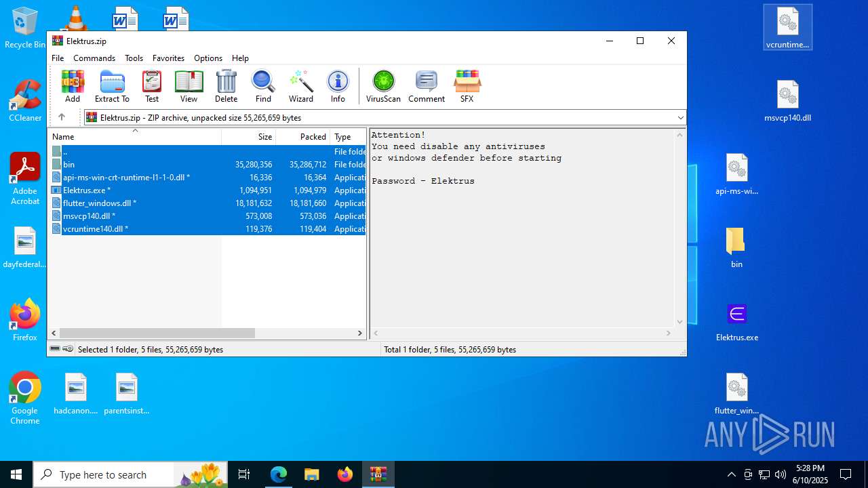Open the notification center
Image resolution: width=868 pixels, height=488 pixels.
tap(846, 474)
